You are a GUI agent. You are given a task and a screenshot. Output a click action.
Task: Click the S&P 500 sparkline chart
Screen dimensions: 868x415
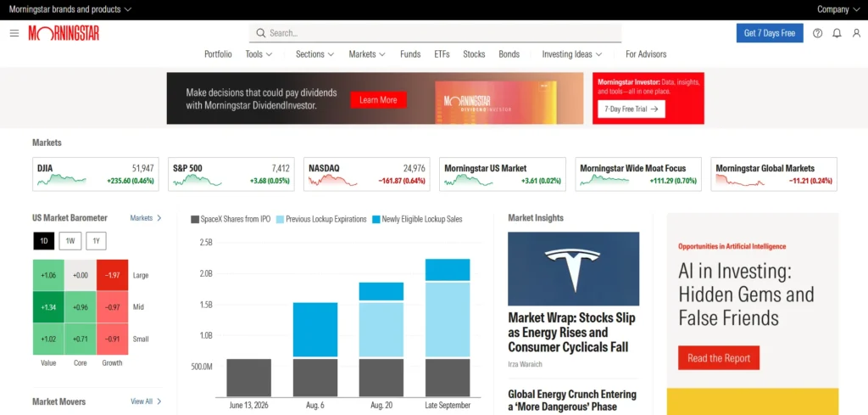click(197, 180)
